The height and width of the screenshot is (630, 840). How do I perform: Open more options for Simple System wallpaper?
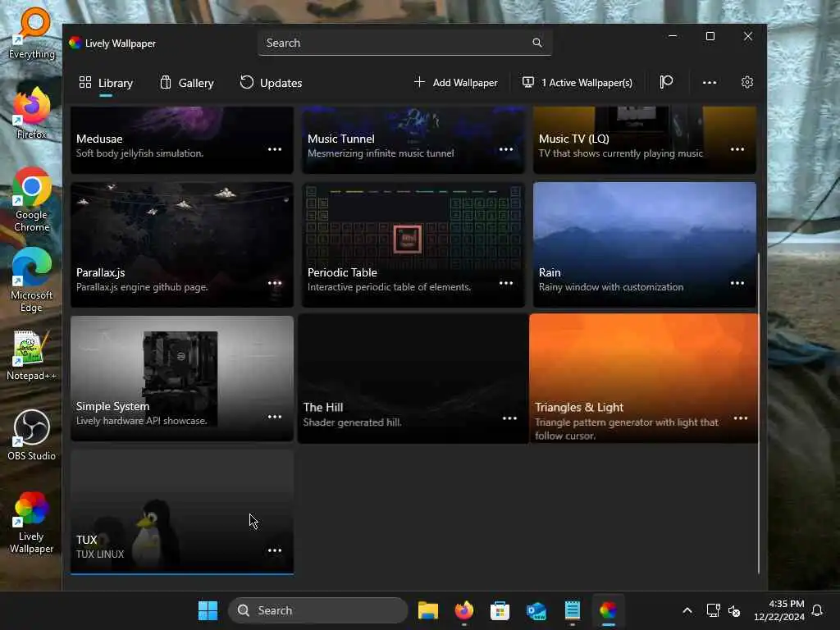tap(275, 417)
